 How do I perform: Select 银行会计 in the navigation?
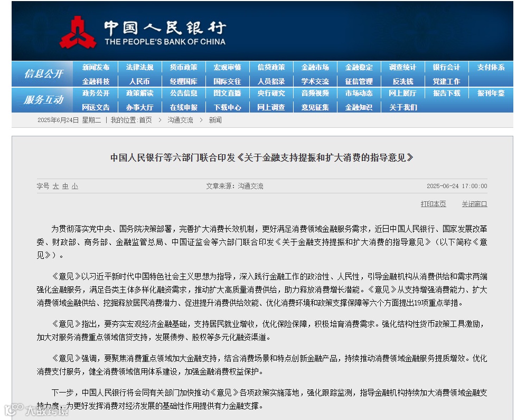[x=446, y=67]
